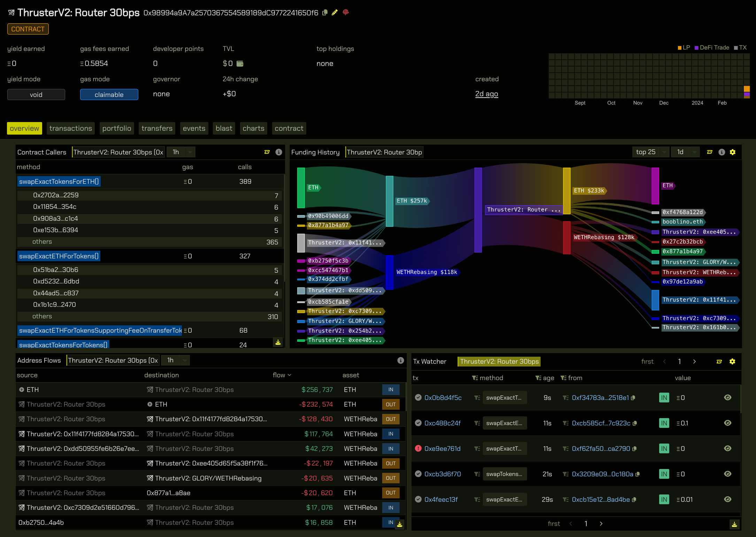
Task: Click the orange LP heatmap cell
Action: pos(747,89)
